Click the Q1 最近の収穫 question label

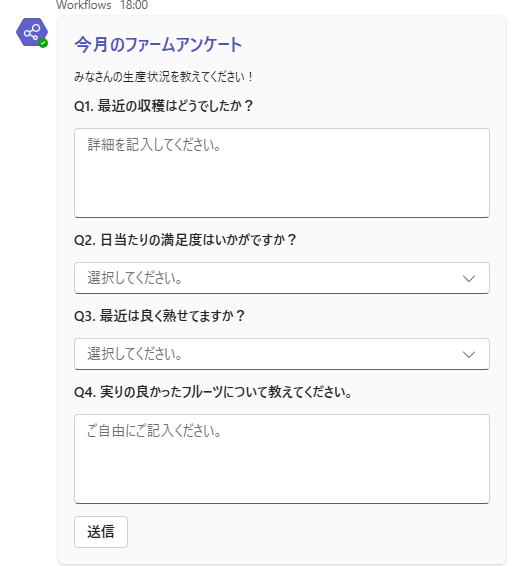(164, 106)
